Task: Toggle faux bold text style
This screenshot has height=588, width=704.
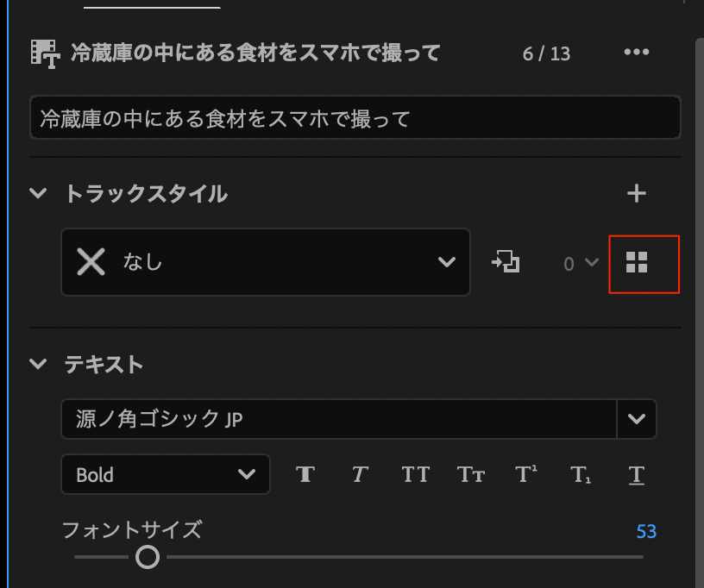Action: 305,474
